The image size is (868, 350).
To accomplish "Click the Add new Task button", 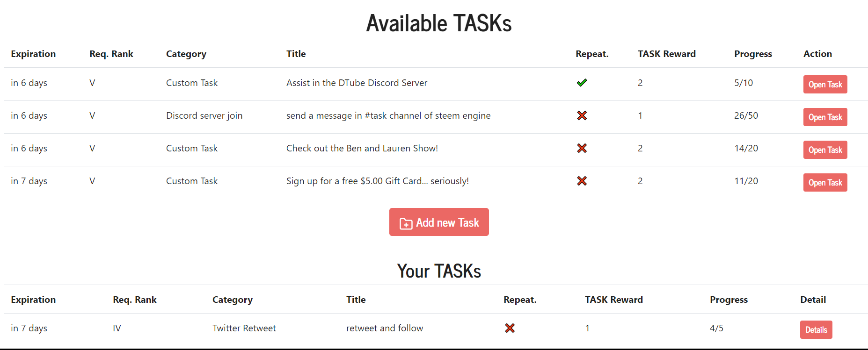I will click(x=439, y=222).
